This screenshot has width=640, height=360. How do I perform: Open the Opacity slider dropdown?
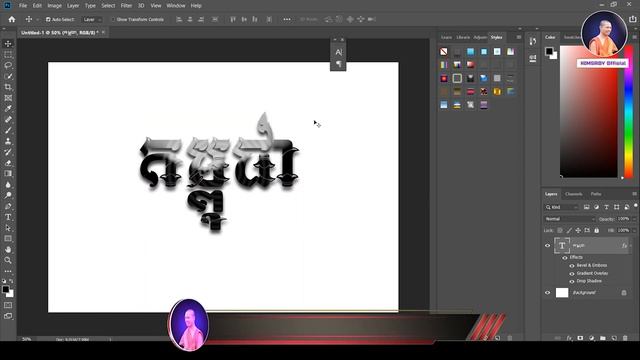[634, 219]
